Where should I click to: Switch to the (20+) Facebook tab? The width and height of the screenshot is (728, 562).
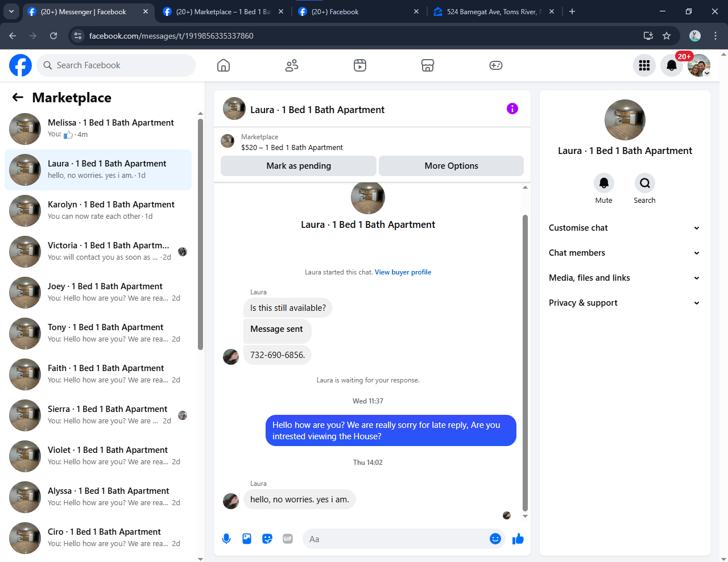pyautogui.click(x=358, y=11)
